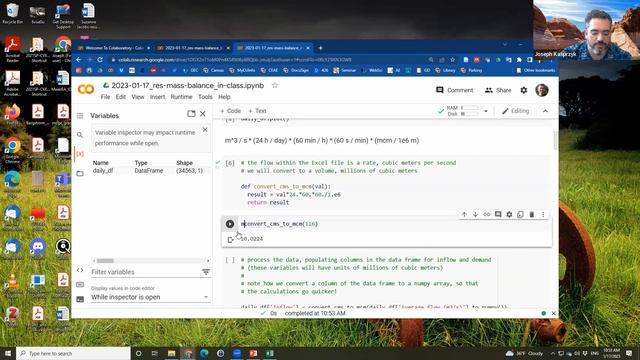Click the Colab logo
Viewport: 640px width, 360px height.
86,89
